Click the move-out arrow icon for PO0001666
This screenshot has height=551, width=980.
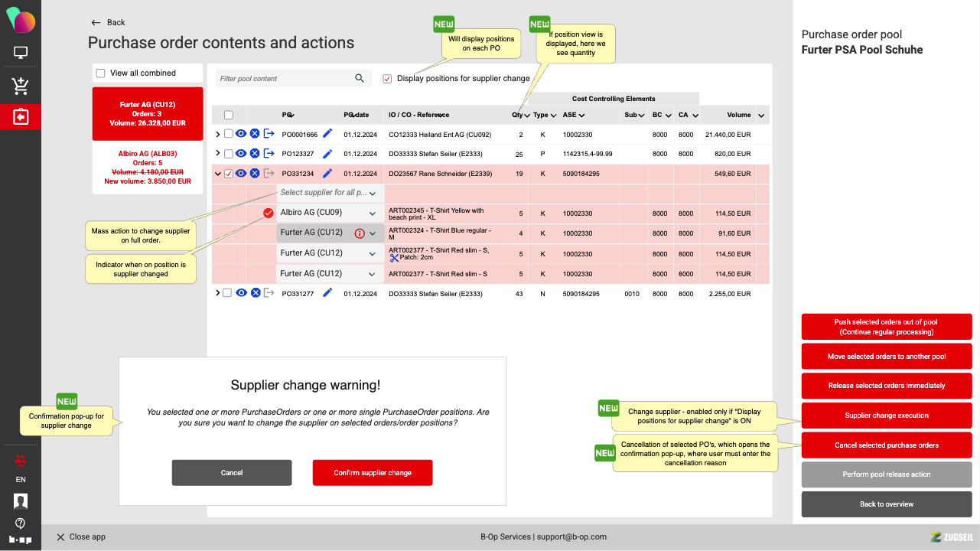(x=269, y=134)
